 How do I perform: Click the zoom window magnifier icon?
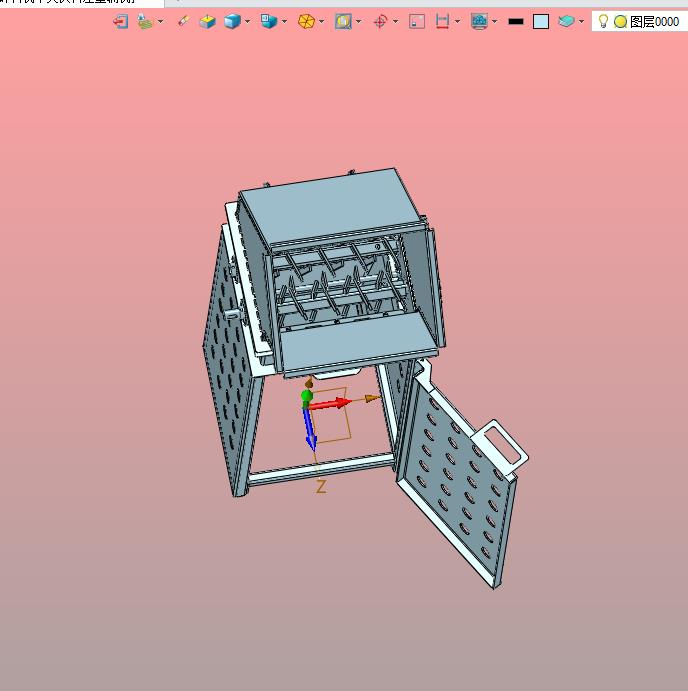(343, 21)
